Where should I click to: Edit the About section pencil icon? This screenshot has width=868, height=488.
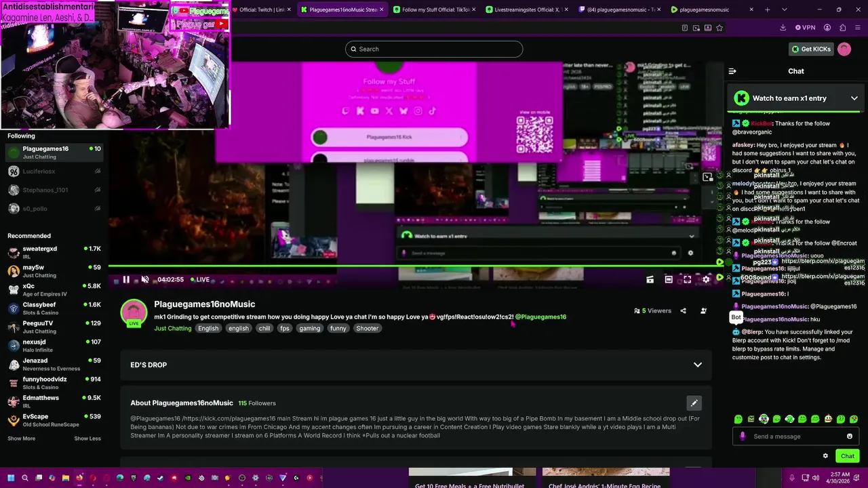(694, 403)
